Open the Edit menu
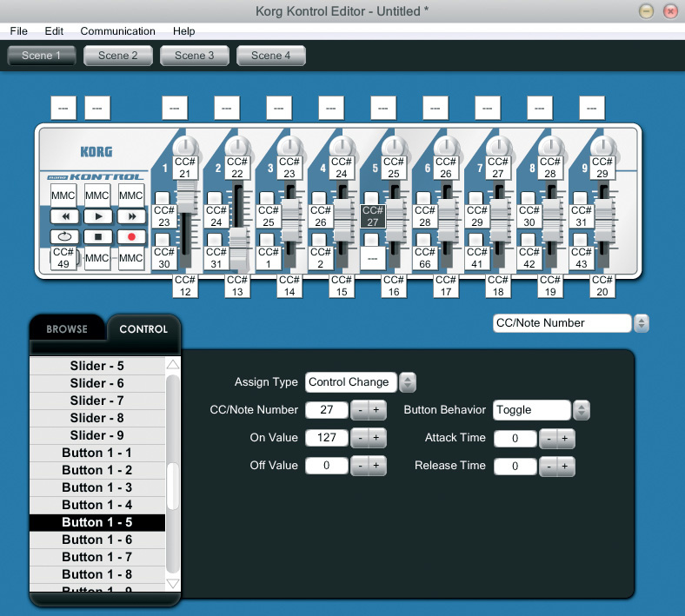The height and width of the screenshot is (616, 685). [x=54, y=31]
